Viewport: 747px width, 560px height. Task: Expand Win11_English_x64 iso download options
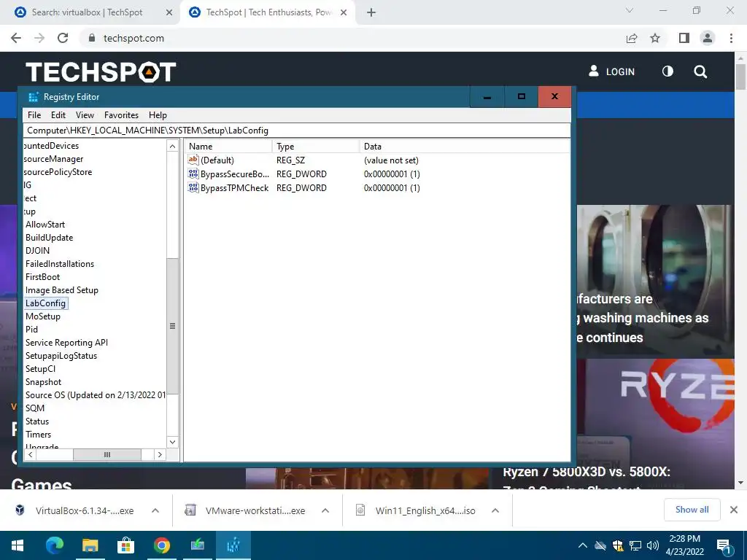coord(495,510)
